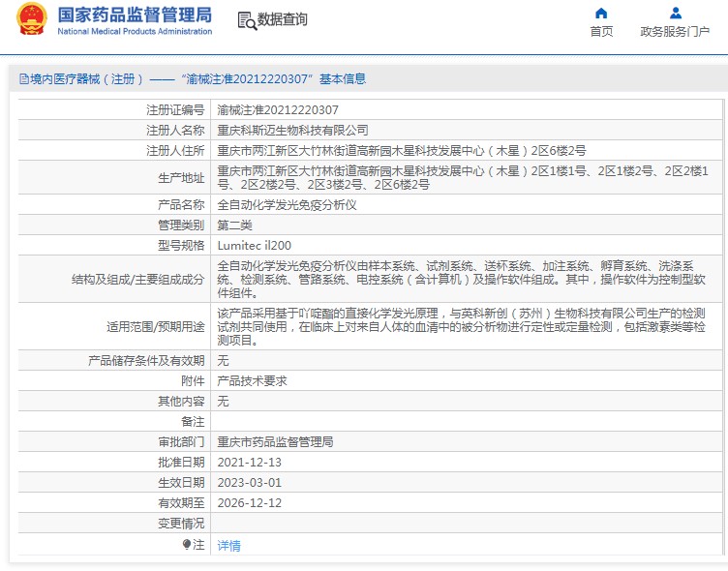Click the 注册人名称 label
Viewport: 728px width, 571px height.
click(x=175, y=131)
